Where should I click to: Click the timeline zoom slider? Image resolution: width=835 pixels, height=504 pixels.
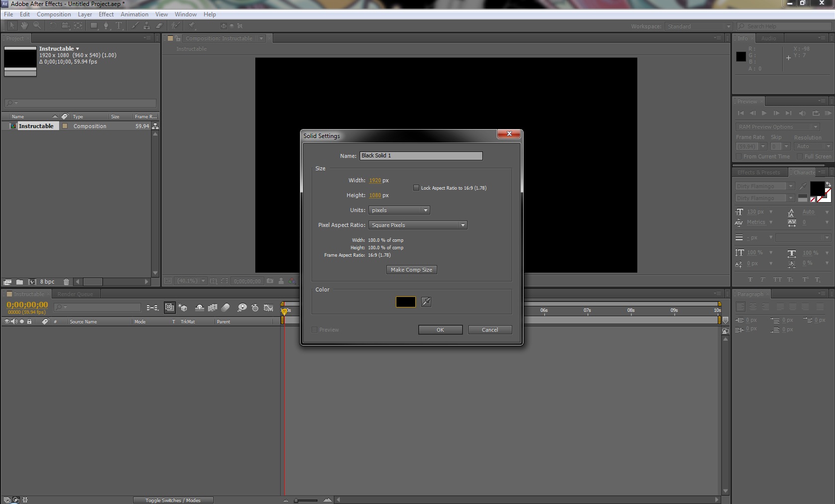click(x=306, y=500)
